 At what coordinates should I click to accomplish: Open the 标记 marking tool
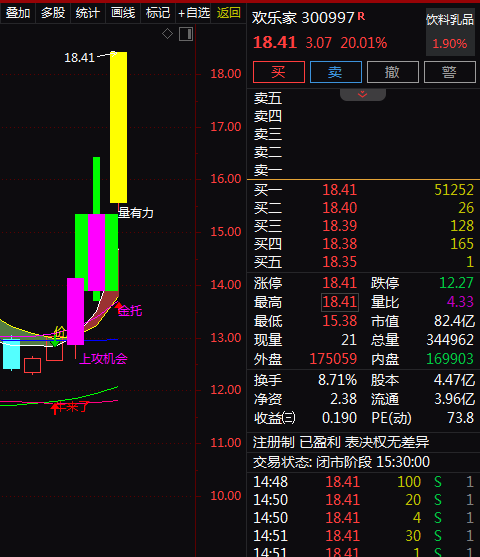[x=158, y=13]
